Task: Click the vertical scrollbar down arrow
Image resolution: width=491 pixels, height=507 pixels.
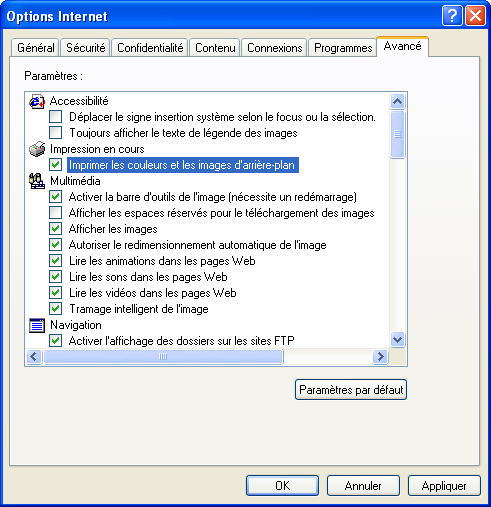Action: pyautogui.click(x=397, y=340)
